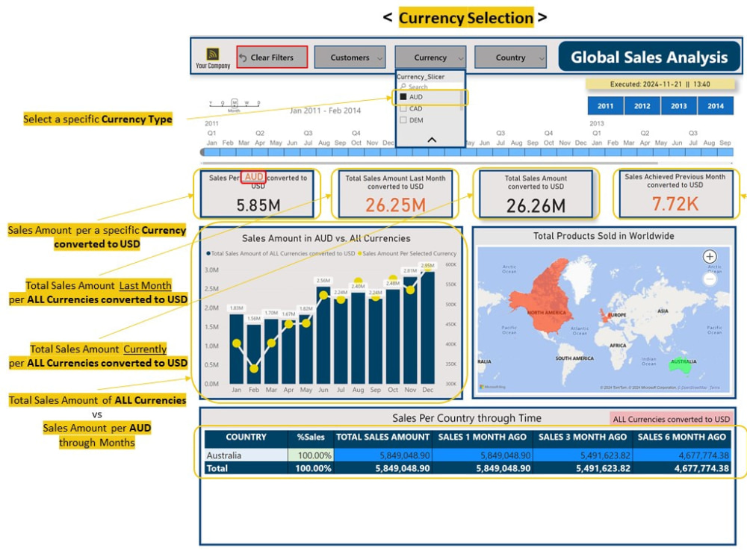This screenshot has width=747, height=560.
Task: Click the Your Company logo icon
Action: (x=212, y=54)
